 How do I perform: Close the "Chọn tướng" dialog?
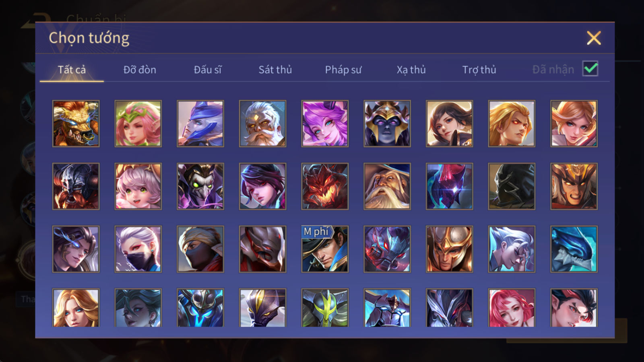tap(594, 38)
